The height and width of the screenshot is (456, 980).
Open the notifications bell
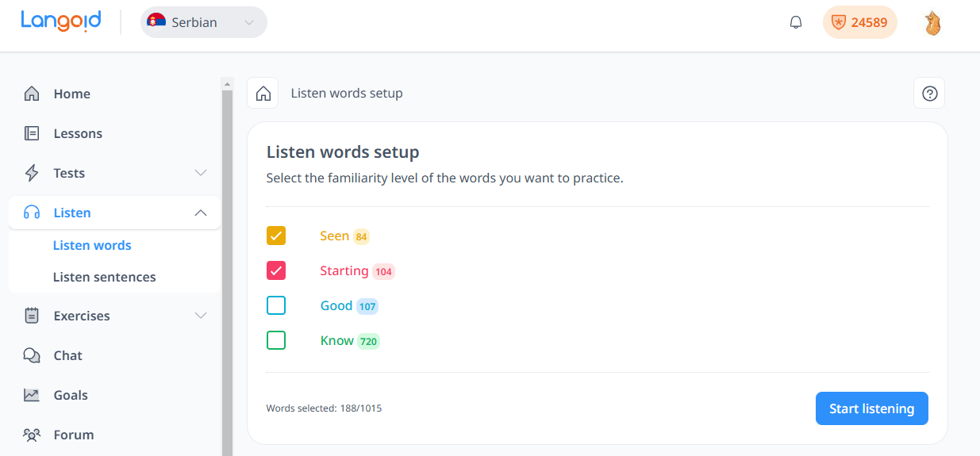click(x=796, y=22)
